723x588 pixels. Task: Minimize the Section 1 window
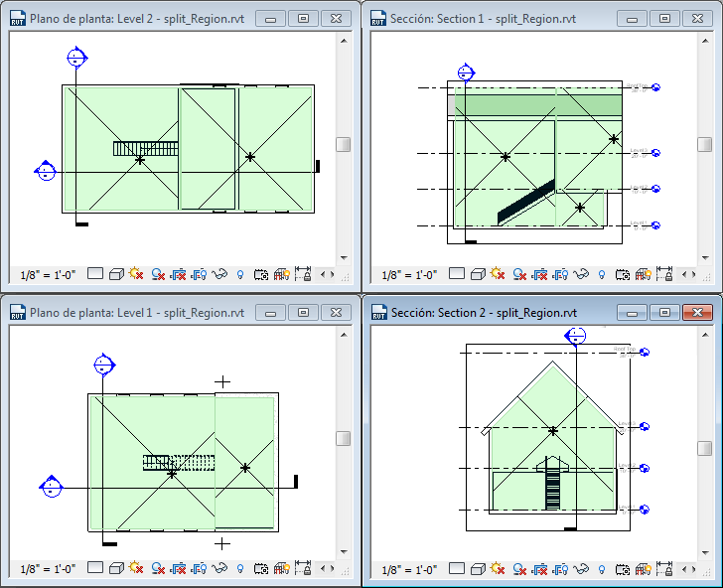633,19
